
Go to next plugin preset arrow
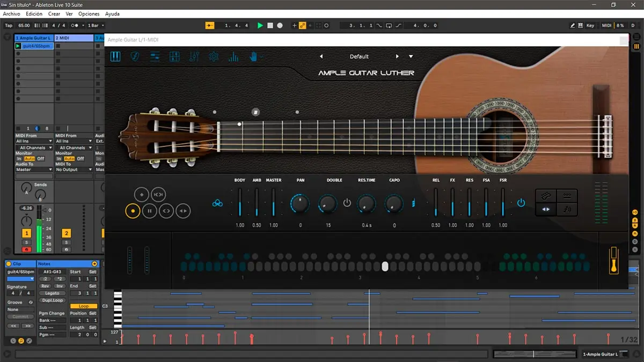coord(397,56)
